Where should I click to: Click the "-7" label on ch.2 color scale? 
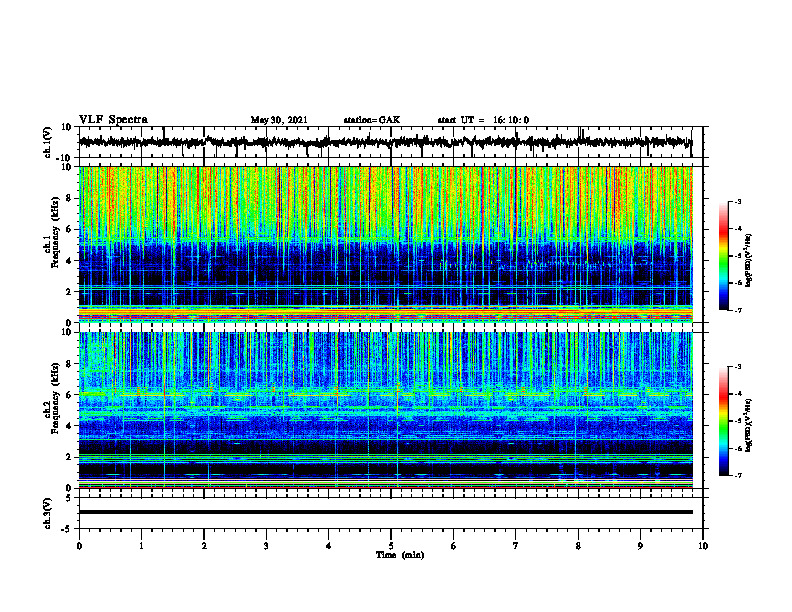(x=738, y=475)
